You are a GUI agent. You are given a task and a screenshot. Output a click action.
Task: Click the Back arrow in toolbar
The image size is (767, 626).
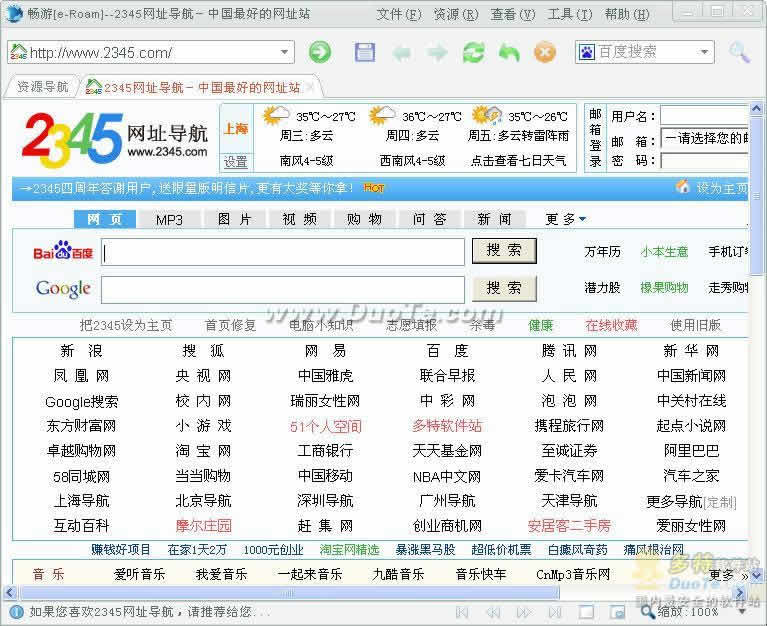click(402, 52)
